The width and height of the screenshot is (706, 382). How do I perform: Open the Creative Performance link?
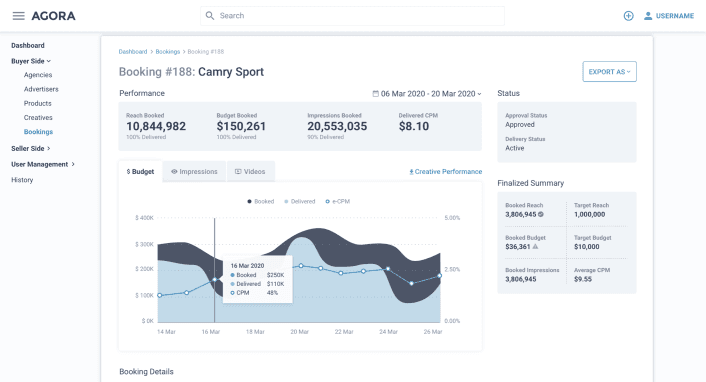[x=445, y=172]
